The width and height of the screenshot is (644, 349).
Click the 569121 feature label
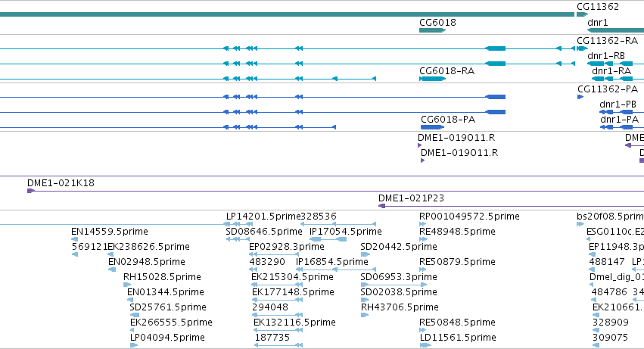(x=89, y=247)
